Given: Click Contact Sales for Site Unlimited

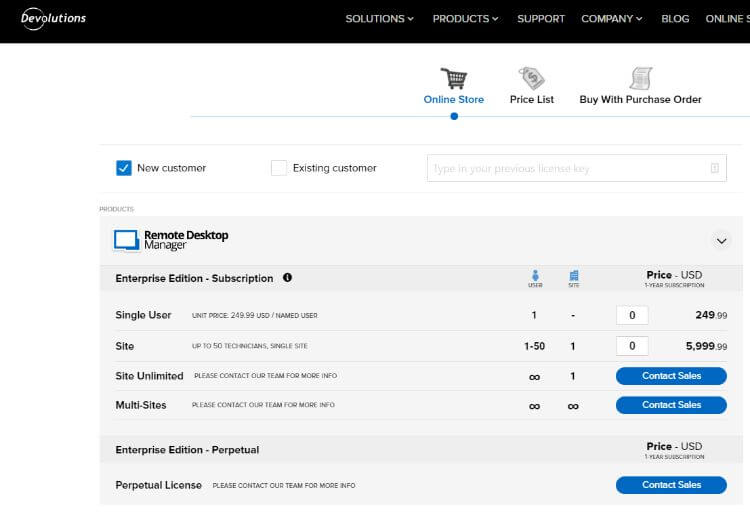Looking at the screenshot, I should [671, 376].
